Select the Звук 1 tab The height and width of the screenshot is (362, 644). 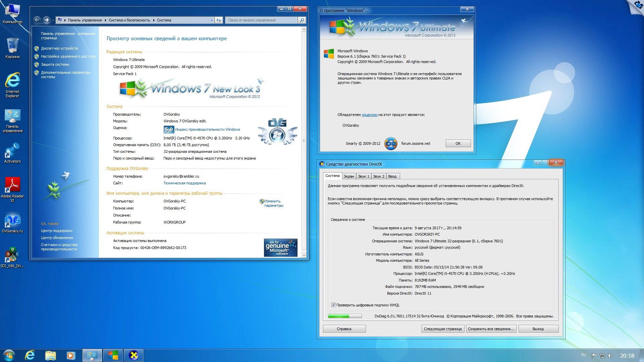(x=364, y=176)
